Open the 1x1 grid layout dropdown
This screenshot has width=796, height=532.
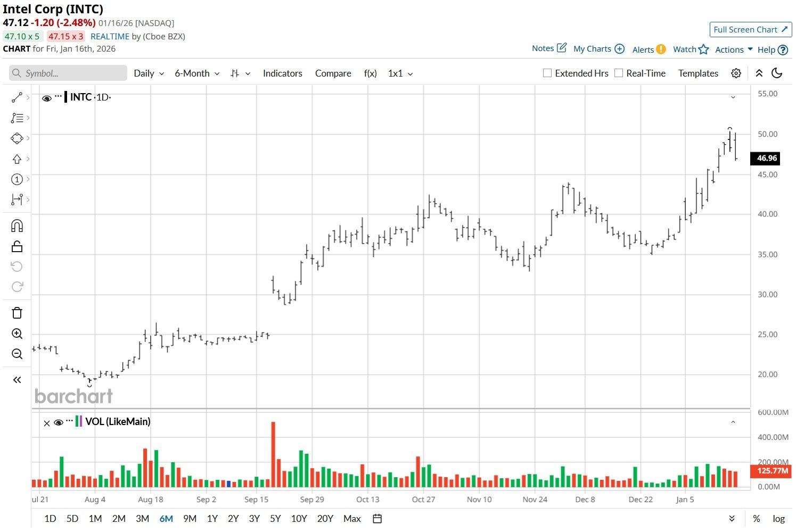click(400, 73)
